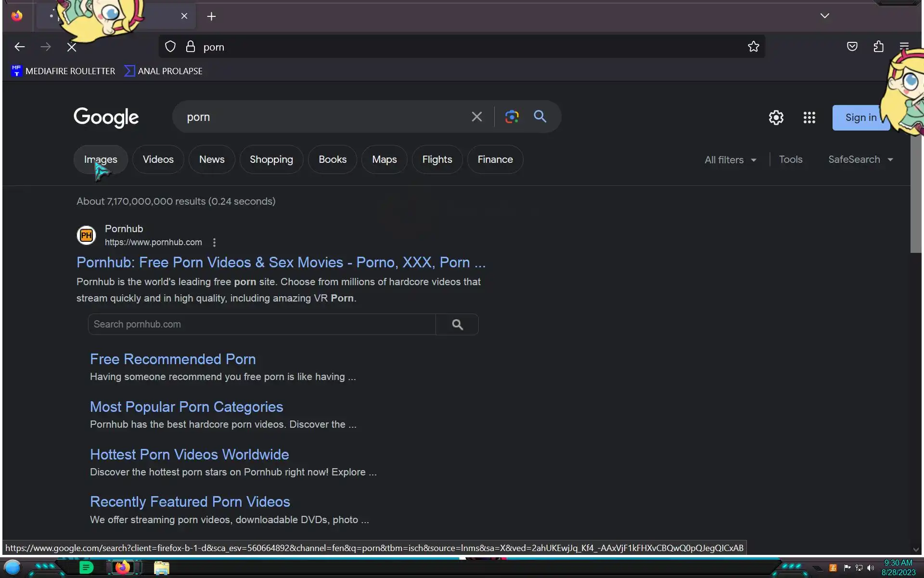Stop the page from loading

point(72,47)
